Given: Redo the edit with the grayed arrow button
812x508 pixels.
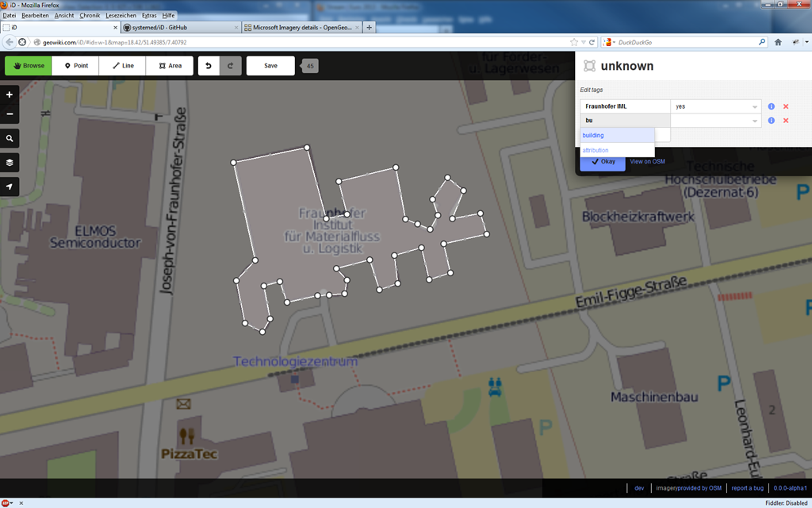Looking at the screenshot, I should (x=231, y=66).
